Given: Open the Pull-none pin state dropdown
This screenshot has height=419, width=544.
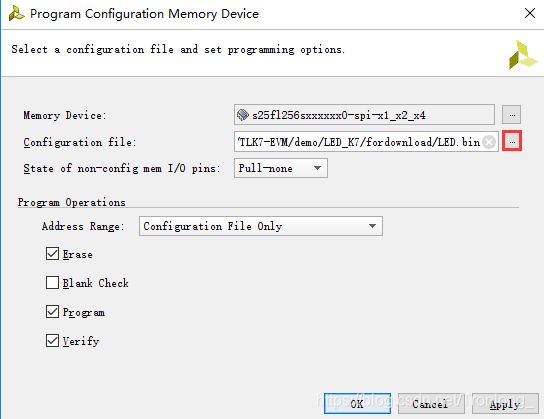Looking at the screenshot, I should [281, 168].
